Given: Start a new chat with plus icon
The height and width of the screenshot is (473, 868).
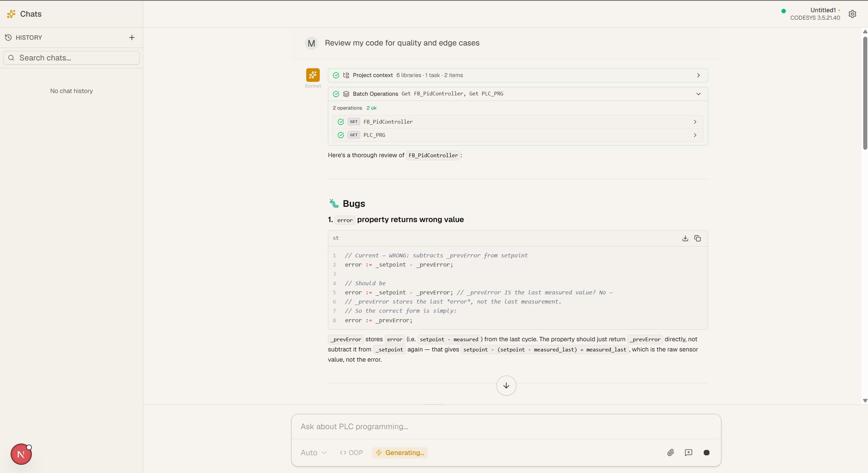Looking at the screenshot, I should coord(132,37).
